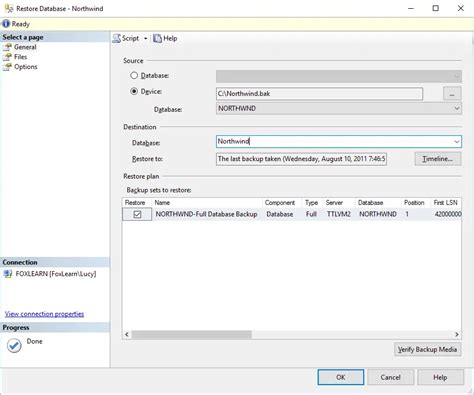Image resolution: width=474 pixels, height=395 pixels.
Task: Click the right arrow of the horizontal scrollbar
Action: point(457,334)
